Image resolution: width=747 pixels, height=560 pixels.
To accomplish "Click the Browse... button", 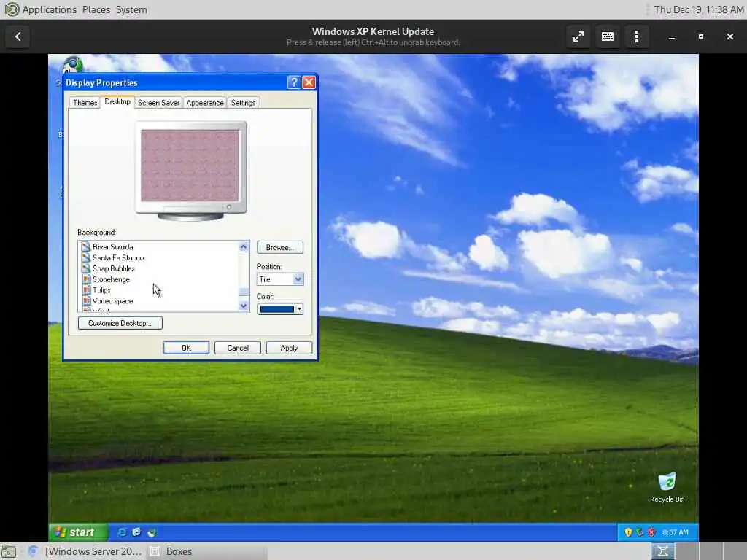I will pyautogui.click(x=280, y=248).
